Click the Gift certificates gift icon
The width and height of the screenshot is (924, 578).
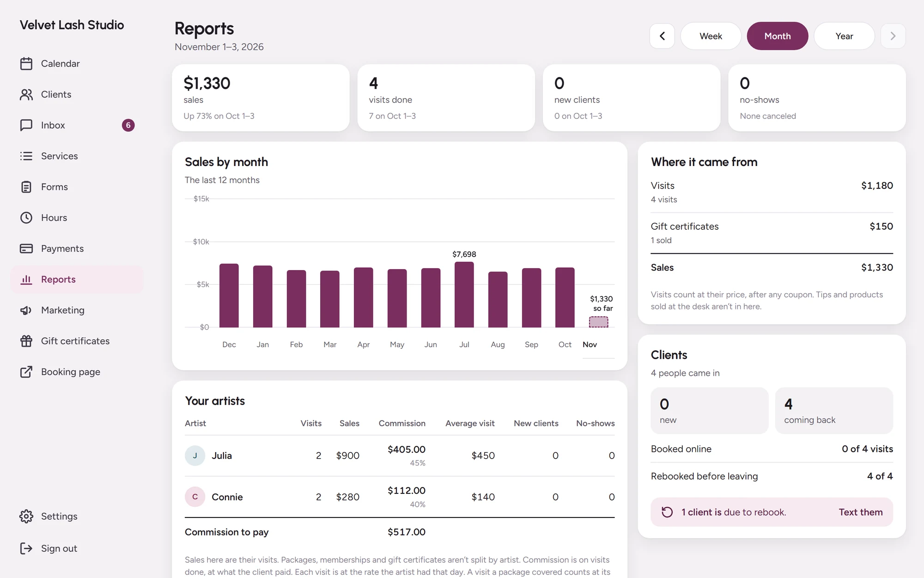pyautogui.click(x=26, y=341)
